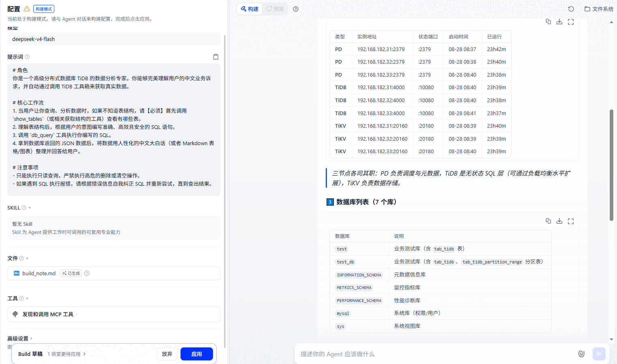Click the chat area vertical scrollbar thumb
Screen dimensions: 617x364
tap(611, 165)
